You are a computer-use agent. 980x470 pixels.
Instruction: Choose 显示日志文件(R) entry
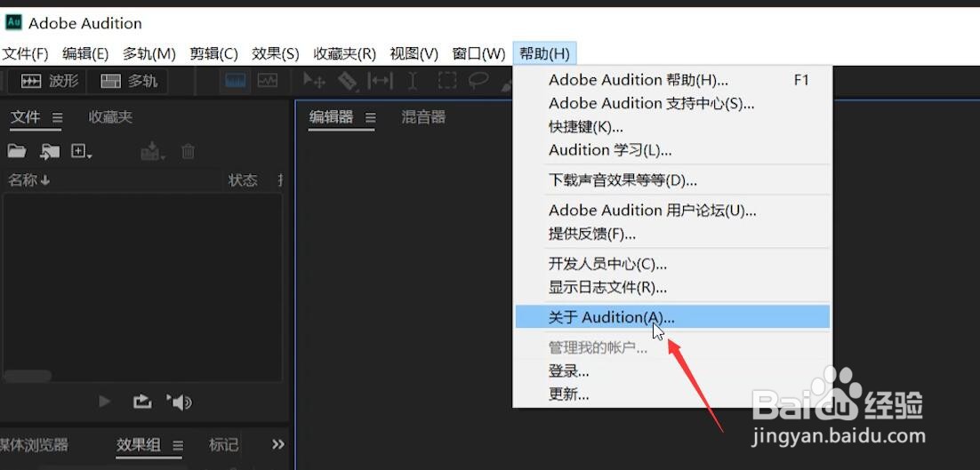[x=672, y=287]
